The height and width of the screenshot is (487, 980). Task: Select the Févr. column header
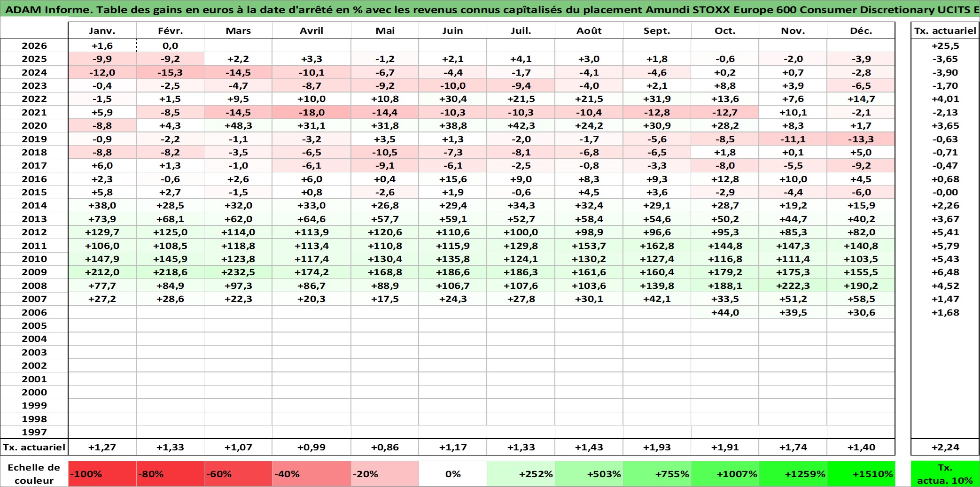tap(170, 31)
